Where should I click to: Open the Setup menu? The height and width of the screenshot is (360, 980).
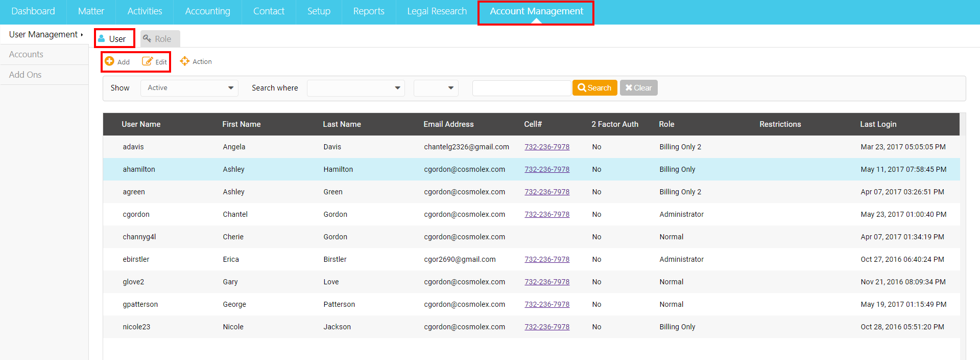tap(319, 11)
